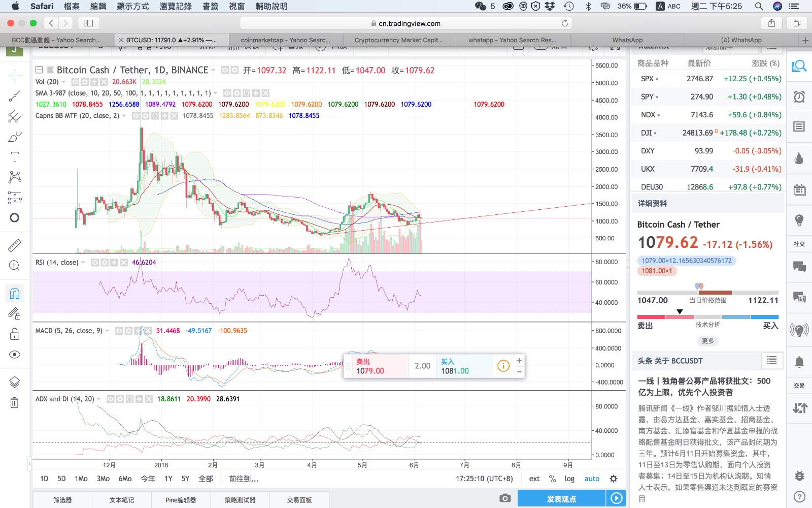
Task: Switch to Cryptocurrency Market Capit tab
Action: click(399, 40)
